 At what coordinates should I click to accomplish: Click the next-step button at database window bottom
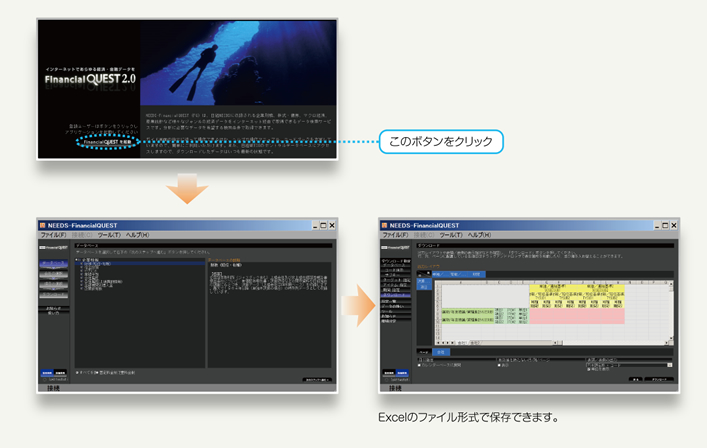pyautogui.click(x=317, y=379)
